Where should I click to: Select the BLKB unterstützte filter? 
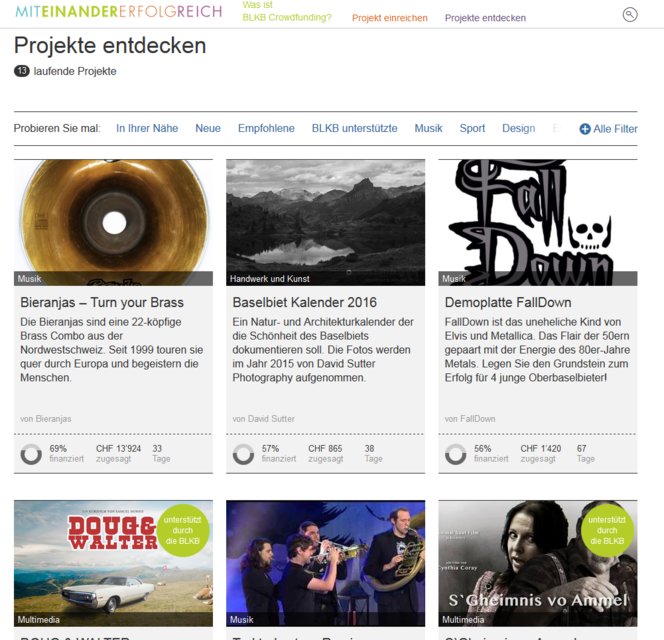coord(354,128)
